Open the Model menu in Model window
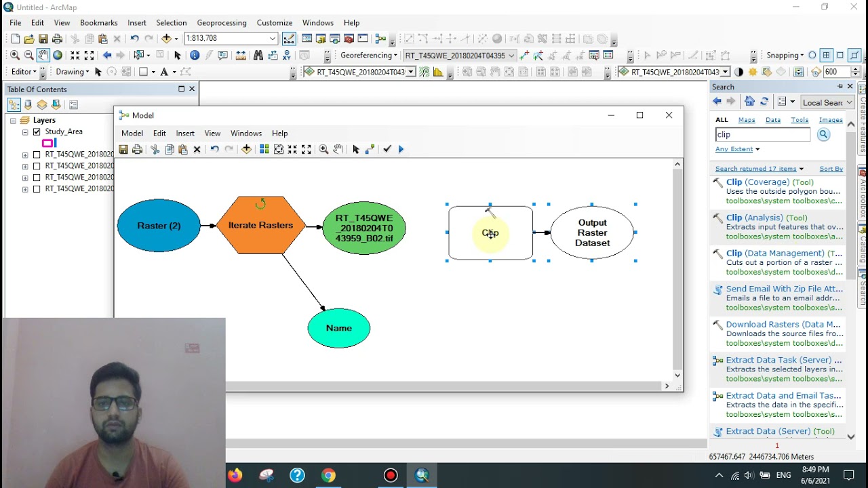The width and height of the screenshot is (868, 488). point(132,134)
